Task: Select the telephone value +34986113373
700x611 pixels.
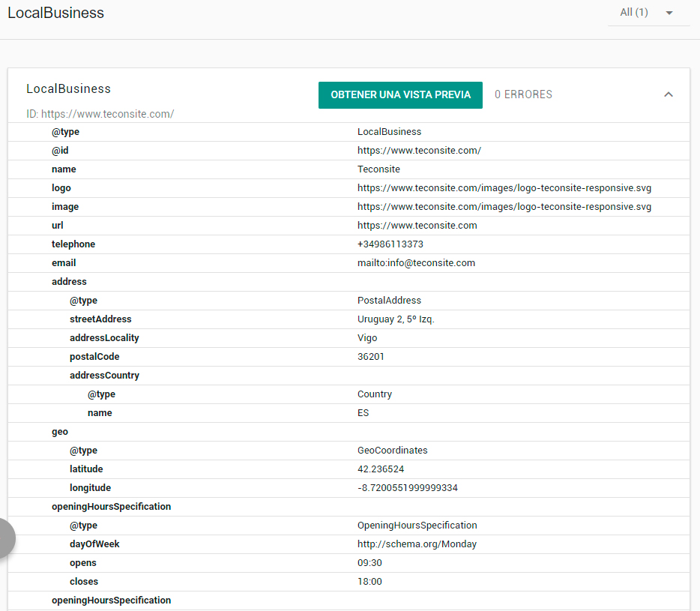Action: 390,244
